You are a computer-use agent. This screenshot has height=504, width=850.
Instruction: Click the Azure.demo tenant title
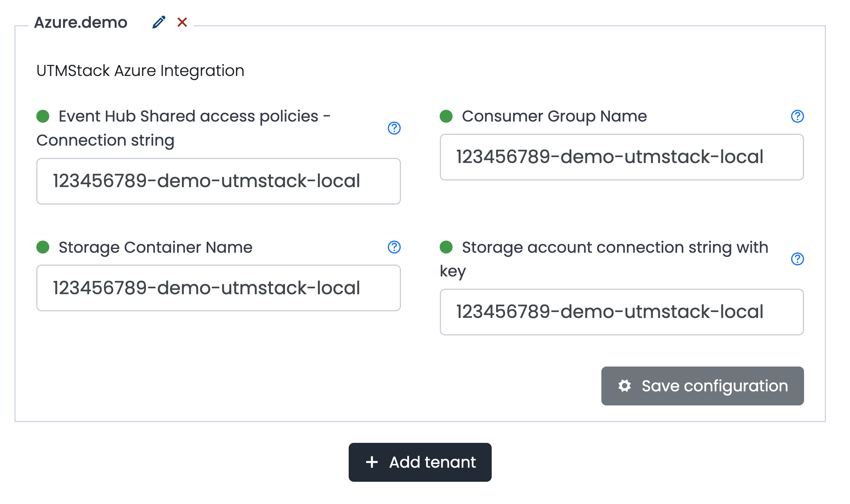[81, 23]
